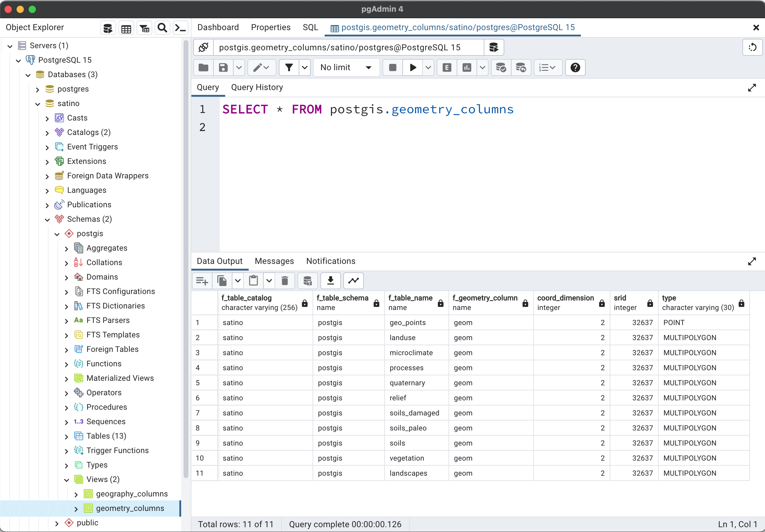Toggle the connection status icon
The height and width of the screenshot is (532, 765).
pyautogui.click(x=203, y=47)
